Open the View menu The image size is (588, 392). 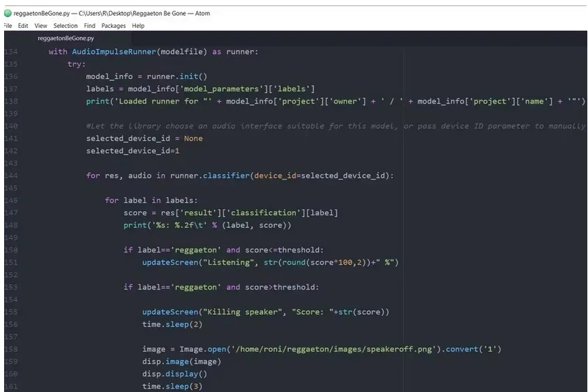tap(41, 26)
